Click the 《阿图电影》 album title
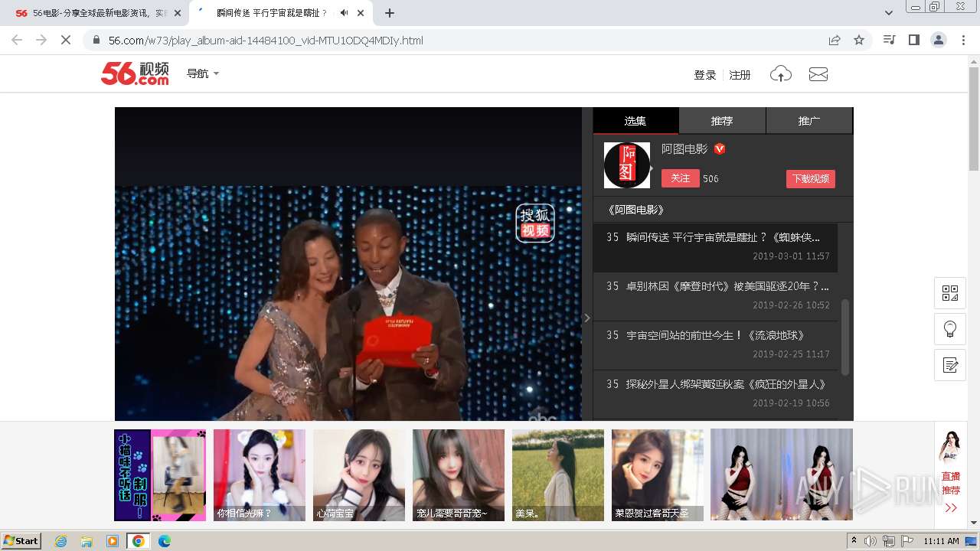Viewport: 980px width, 551px height. [x=635, y=210]
